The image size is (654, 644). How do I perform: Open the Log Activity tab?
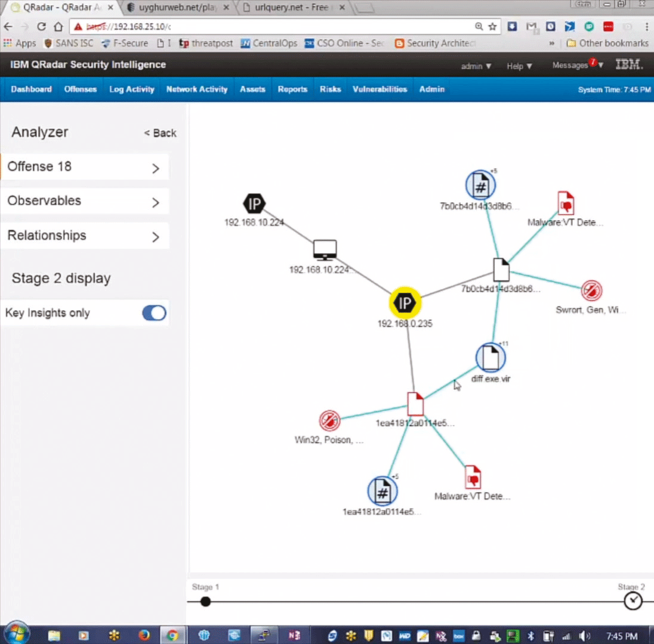click(x=132, y=89)
